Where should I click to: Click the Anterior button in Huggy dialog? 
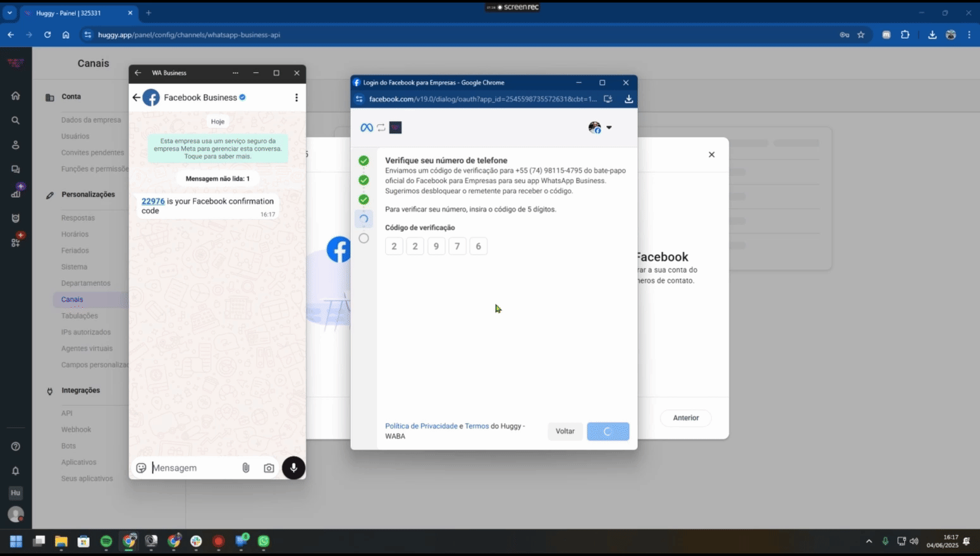tap(686, 418)
